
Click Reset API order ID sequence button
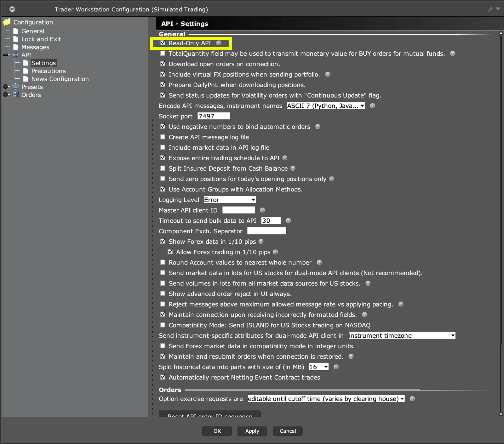point(210,413)
